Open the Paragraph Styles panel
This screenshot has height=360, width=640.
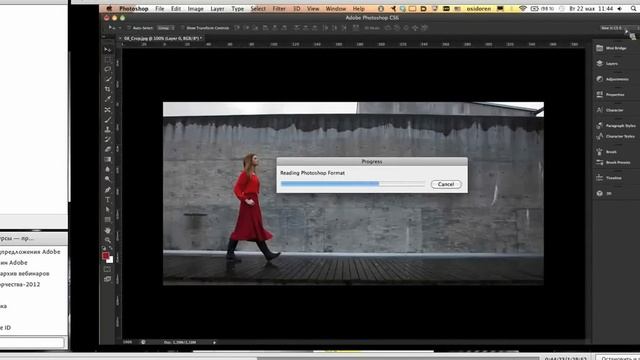tap(616, 126)
